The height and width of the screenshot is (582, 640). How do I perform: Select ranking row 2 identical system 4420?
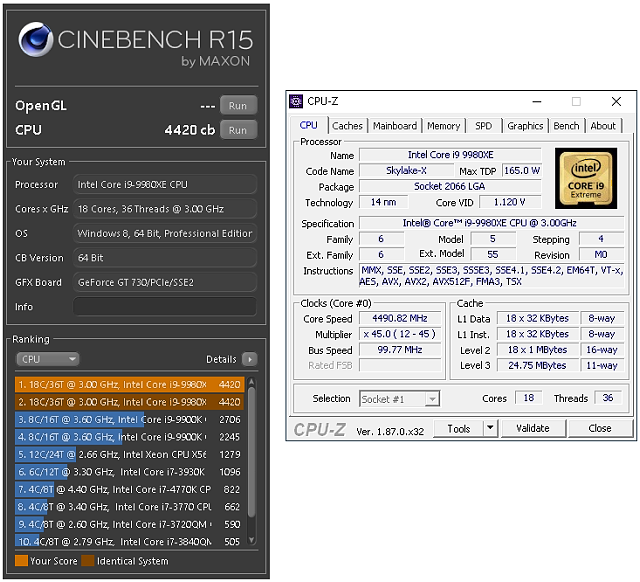130,402
